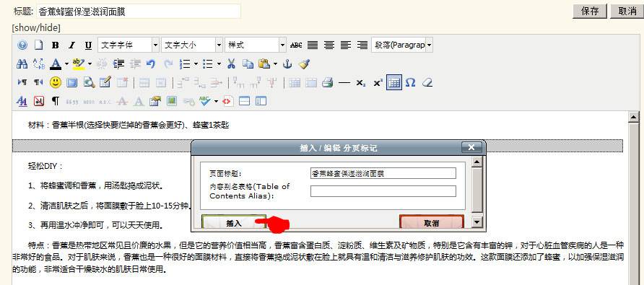Open the edit CSS style icon
Screen dimensions: 644x285
coord(22,101)
